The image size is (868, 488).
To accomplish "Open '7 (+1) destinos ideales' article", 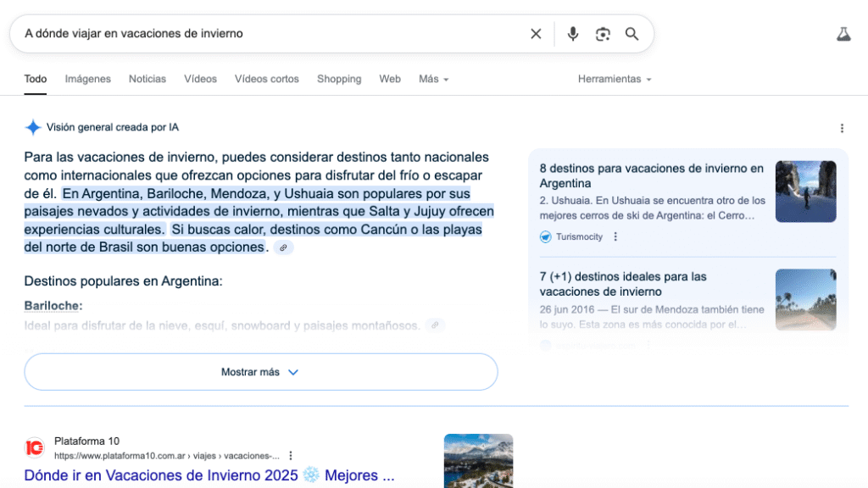I will (623, 284).
